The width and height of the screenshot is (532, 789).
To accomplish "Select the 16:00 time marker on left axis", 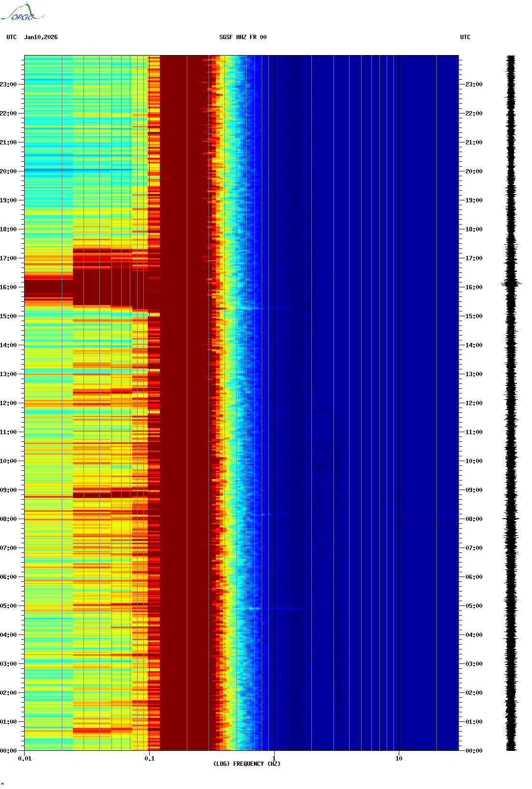I will click(x=8, y=287).
